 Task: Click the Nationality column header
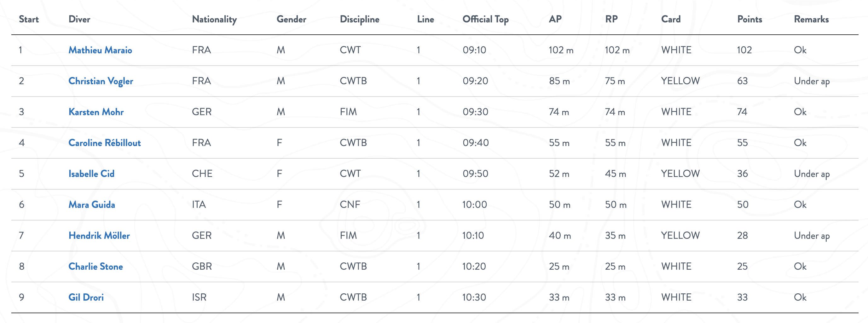click(214, 19)
